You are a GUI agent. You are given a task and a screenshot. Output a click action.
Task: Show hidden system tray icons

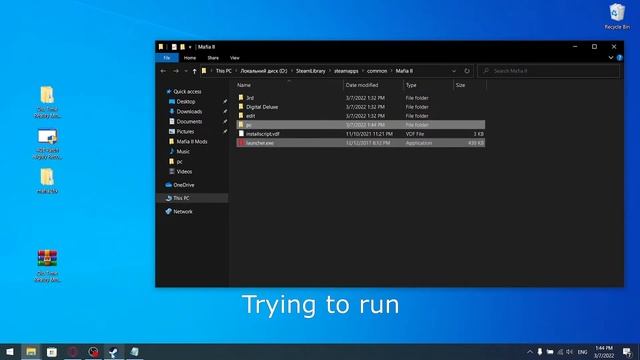coord(530,352)
